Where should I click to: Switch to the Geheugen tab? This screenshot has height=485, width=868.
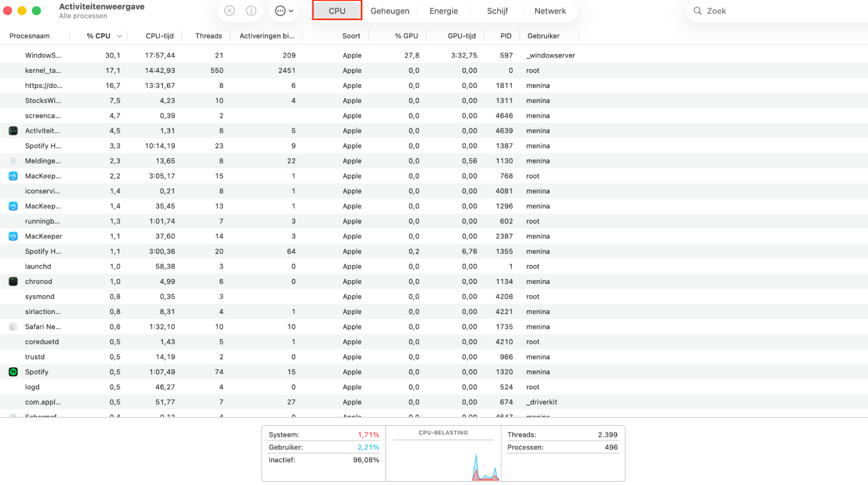point(389,10)
